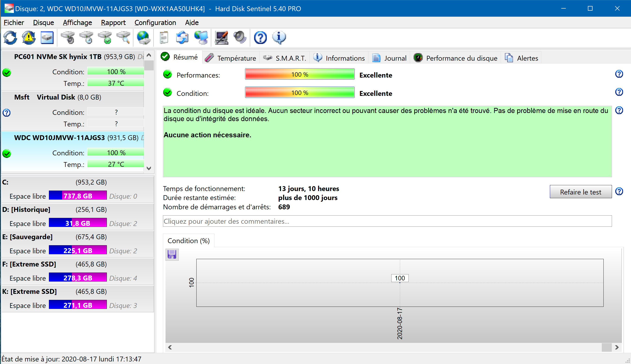Click the disk with clock toolbar icon
The image size is (631, 364).
[x=86, y=38]
